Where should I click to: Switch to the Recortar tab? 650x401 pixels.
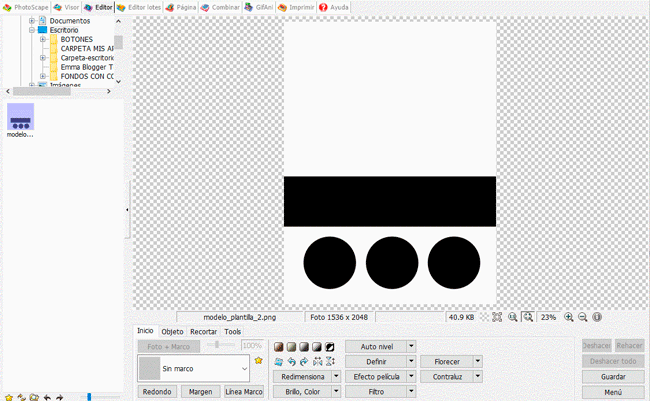pyautogui.click(x=204, y=332)
